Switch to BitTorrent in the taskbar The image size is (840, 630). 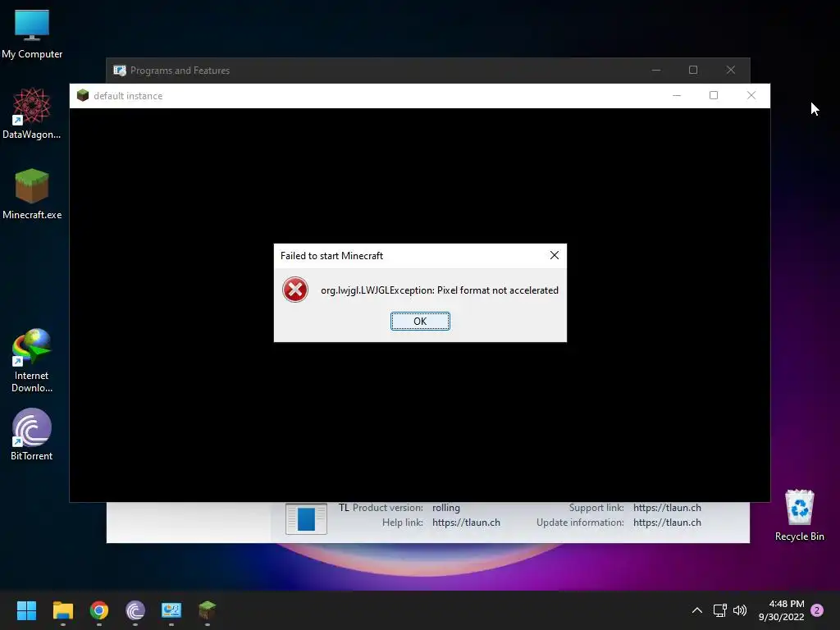(135, 610)
